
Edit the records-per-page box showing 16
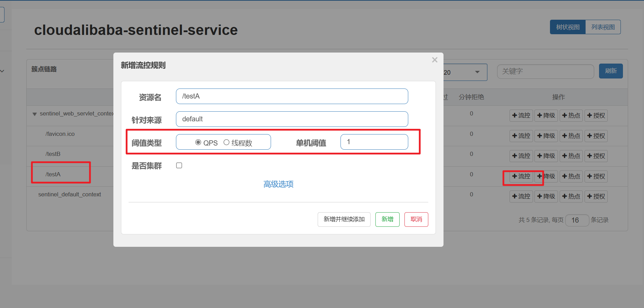[x=577, y=220]
